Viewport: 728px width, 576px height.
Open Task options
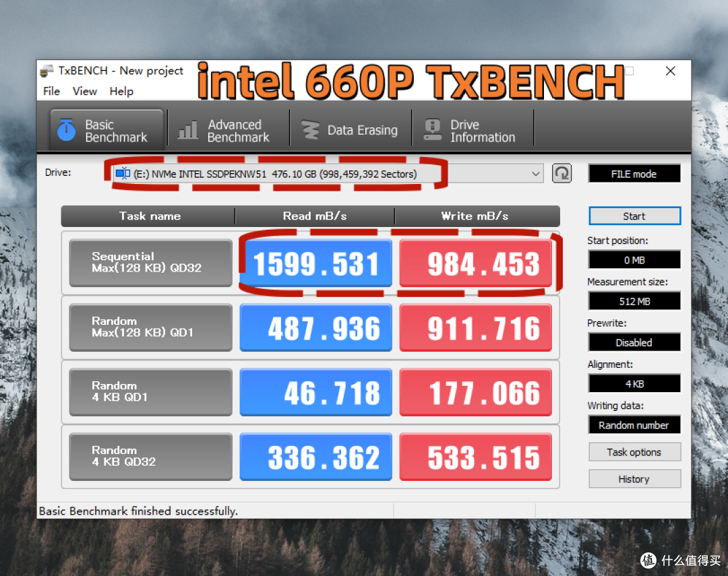pyautogui.click(x=634, y=451)
